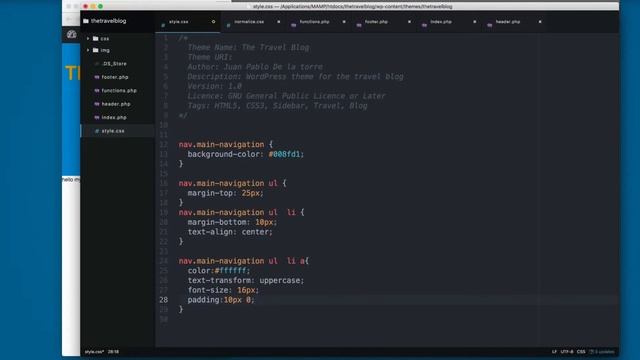Click the 'nav.main-navigation ul li a{' selector
The image size is (640, 360).
click(x=244, y=261)
